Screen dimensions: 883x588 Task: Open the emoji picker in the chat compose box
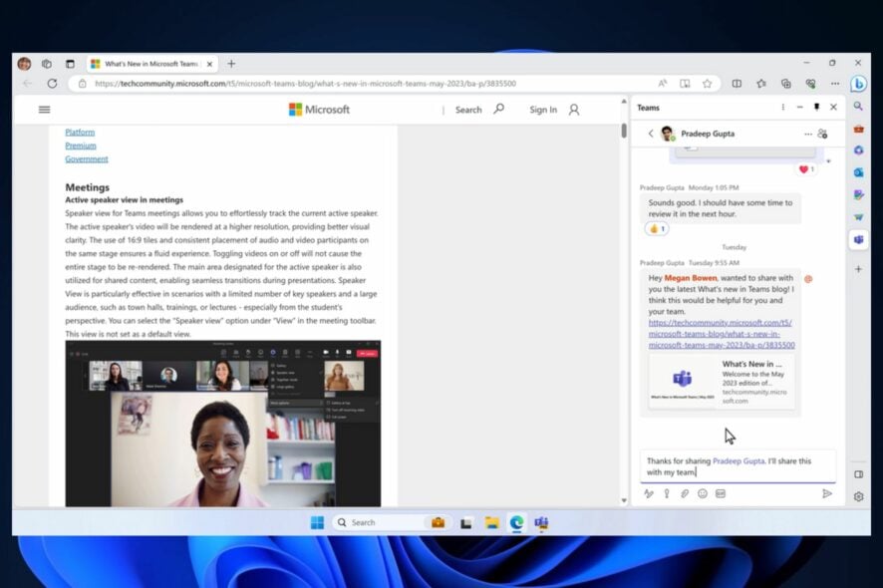[702, 493]
